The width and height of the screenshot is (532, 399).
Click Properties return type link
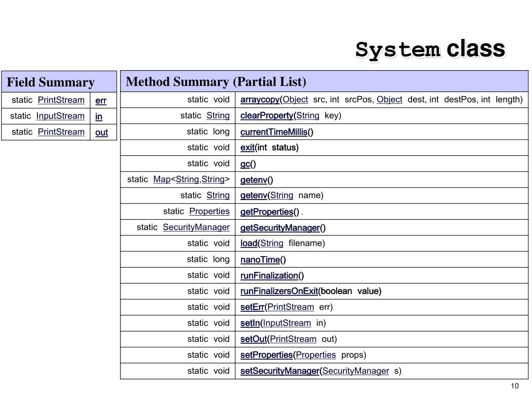209,211
